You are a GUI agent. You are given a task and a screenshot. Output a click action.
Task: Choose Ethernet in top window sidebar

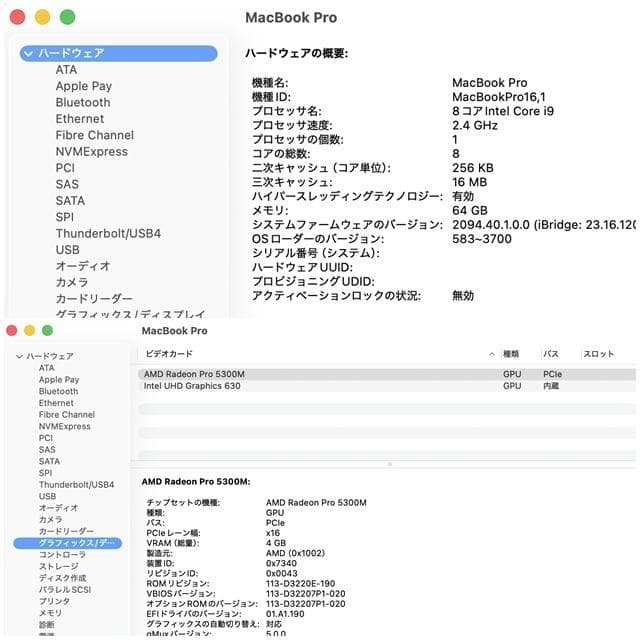[x=80, y=119]
